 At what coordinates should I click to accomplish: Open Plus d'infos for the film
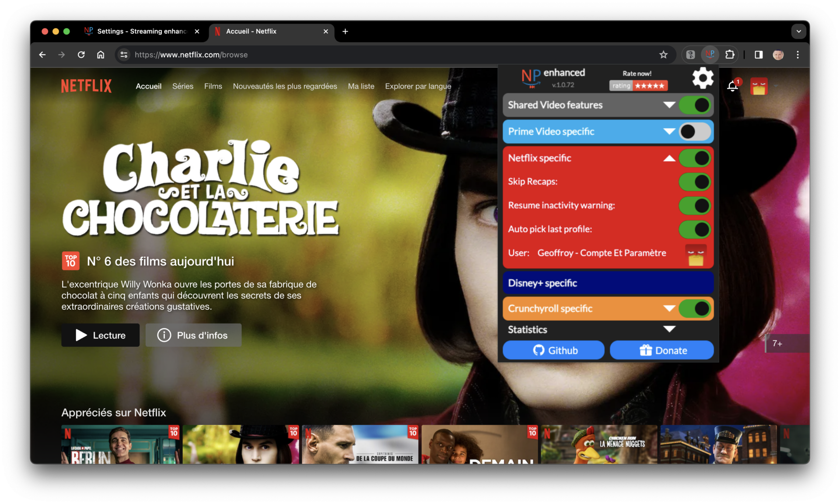tap(193, 335)
